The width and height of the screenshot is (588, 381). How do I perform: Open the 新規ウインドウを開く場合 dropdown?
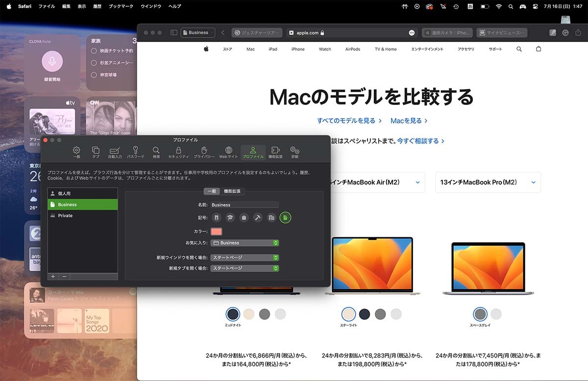245,257
